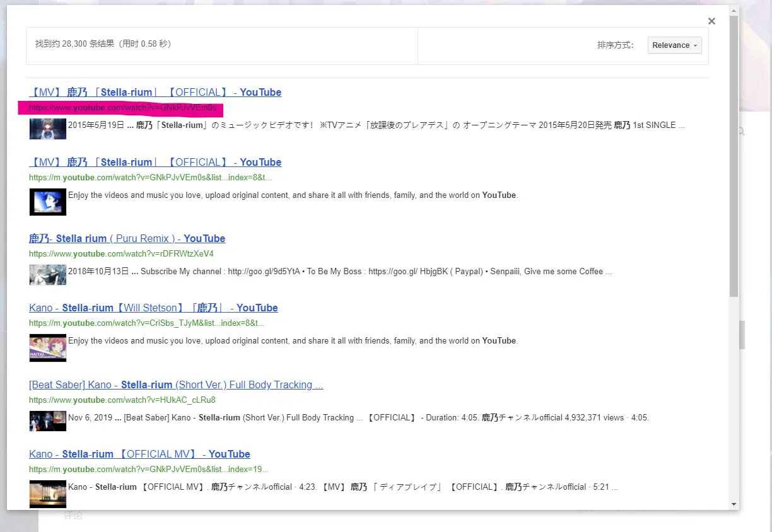Open second 【MV】鹿乃「Stella-rium」result with m.youtube URL
Viewport: 772px width, 532px height.
155,162
